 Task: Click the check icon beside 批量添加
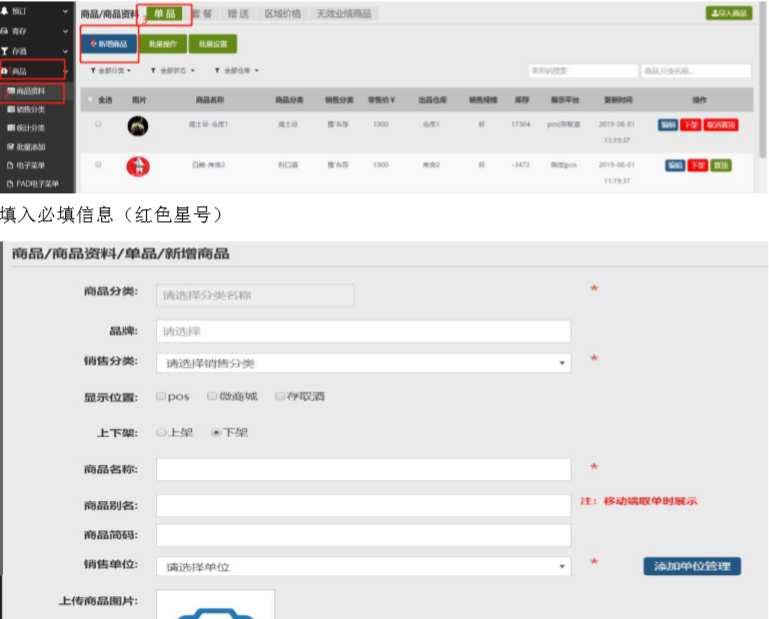coord(11,147)
